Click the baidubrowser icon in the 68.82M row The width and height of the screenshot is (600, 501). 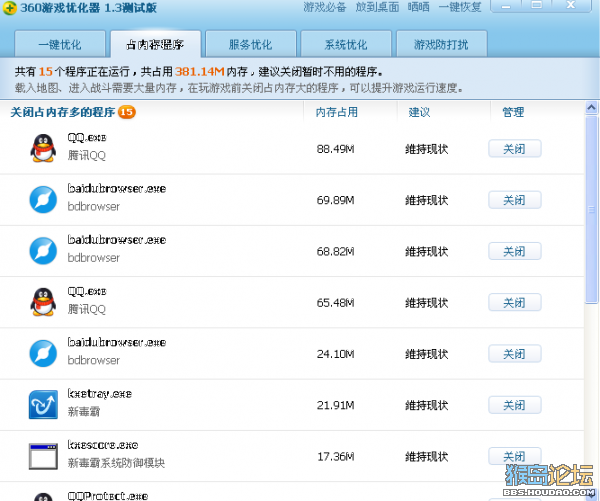coord(43,251)
